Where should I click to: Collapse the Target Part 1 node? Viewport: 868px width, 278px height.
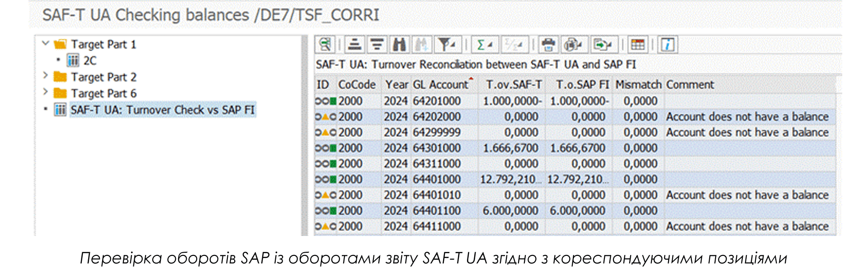(x=45, y=44)
